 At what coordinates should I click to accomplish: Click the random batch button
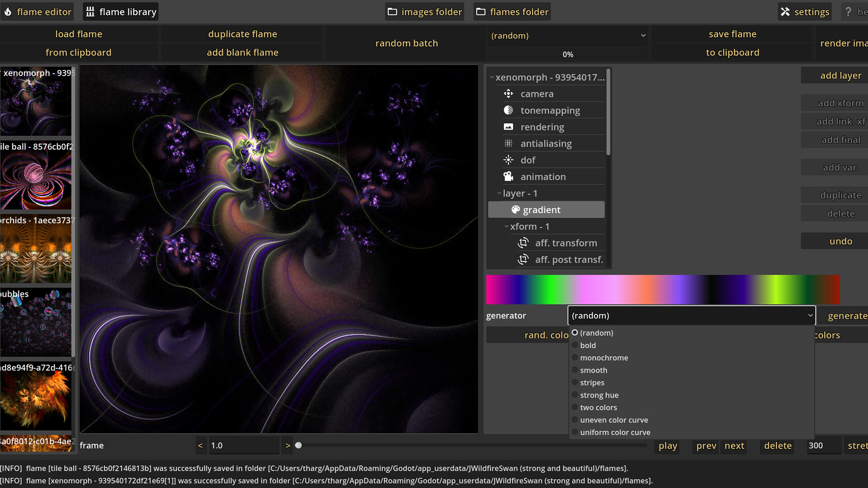(406, 43)
